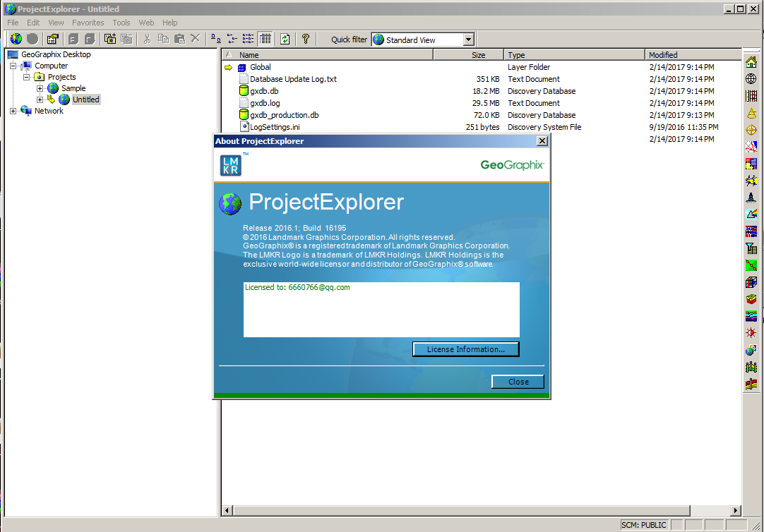
Task: Click the red-line map sidebar icon
Action: (x=751, y=147)
